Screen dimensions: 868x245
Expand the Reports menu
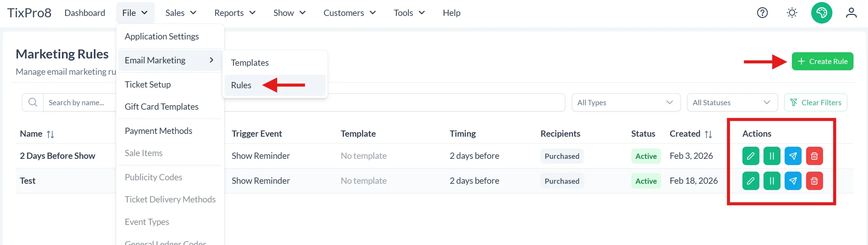[235, 13]
